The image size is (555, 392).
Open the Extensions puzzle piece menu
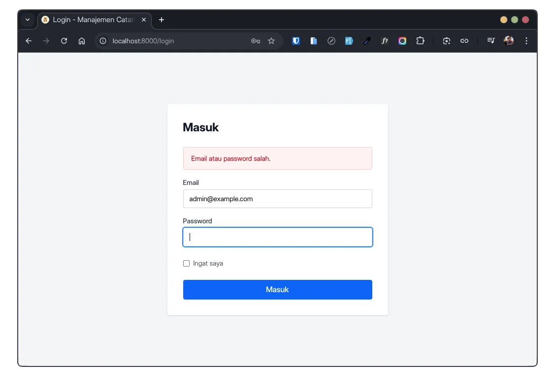click(x=420, y=41)
